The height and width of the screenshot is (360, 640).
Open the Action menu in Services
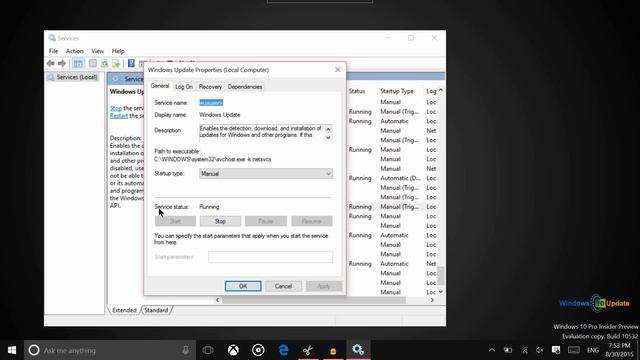point(75,51)
